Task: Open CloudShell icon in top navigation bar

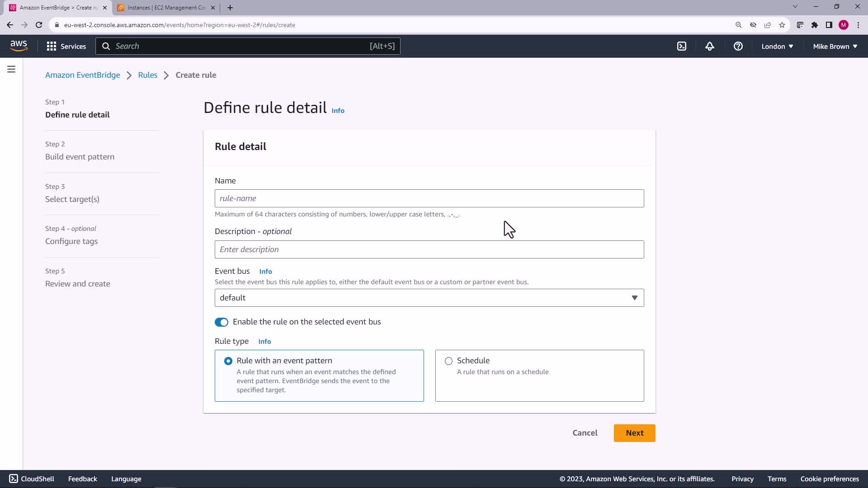Action: click(682, 46)
